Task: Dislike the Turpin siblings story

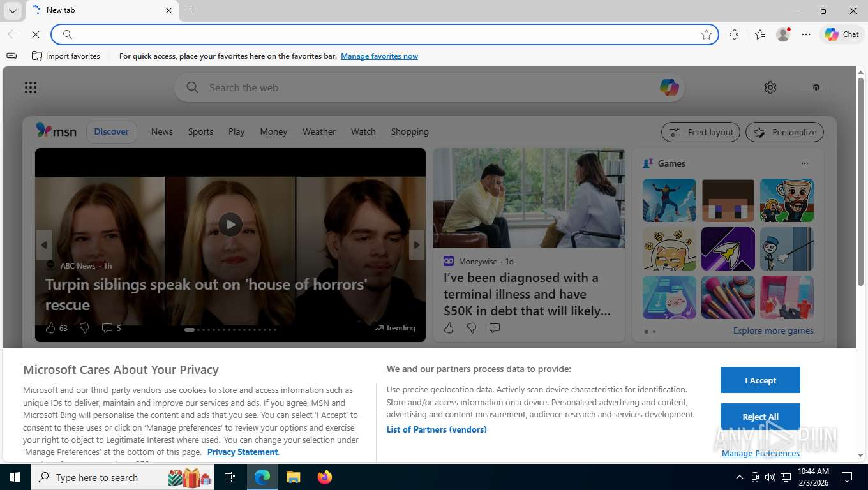Action: 84,328
